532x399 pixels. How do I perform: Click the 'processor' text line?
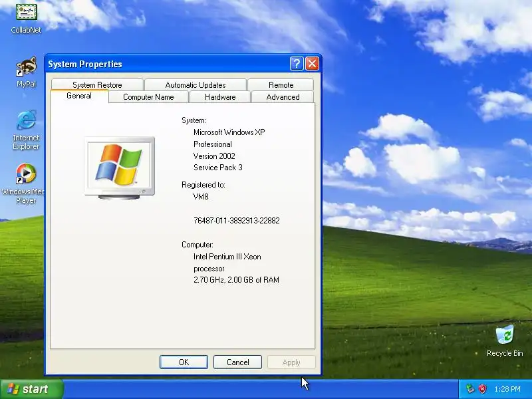[209, 269]
